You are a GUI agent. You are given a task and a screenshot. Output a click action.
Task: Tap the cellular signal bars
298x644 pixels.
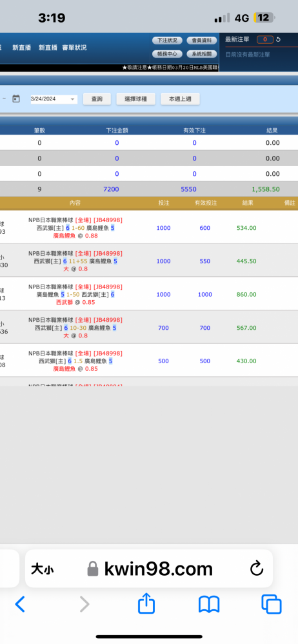click(223, 18)
